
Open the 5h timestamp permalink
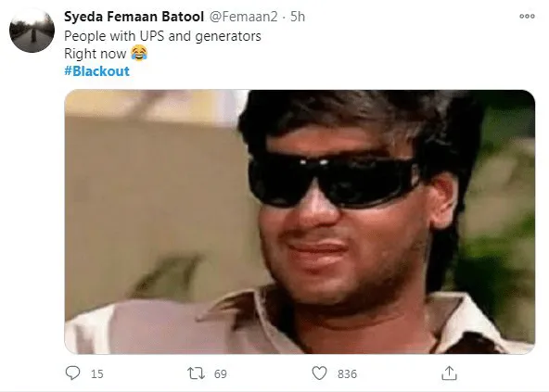point(298,17)
